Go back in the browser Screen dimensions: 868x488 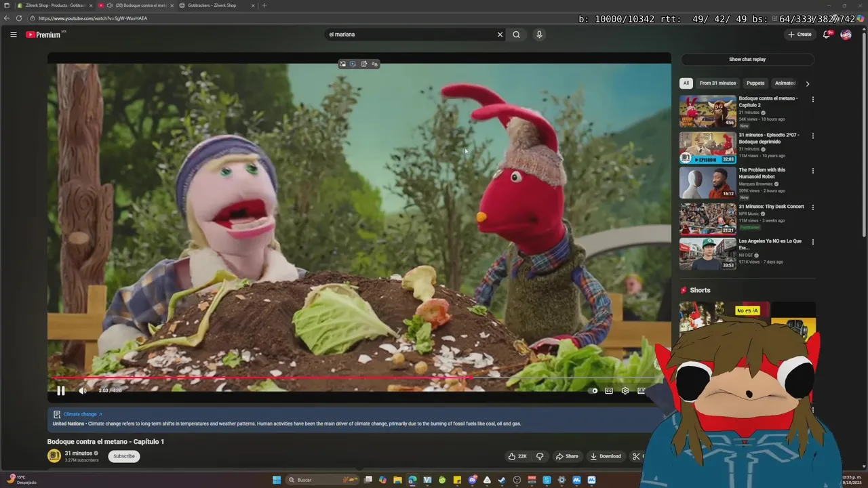[7, 18]
